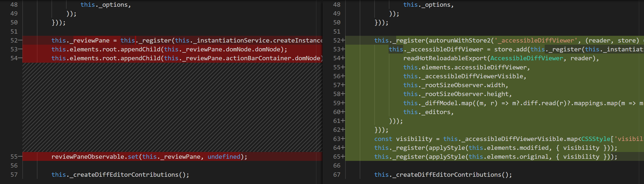The image size is (644, 184).
Task: Click the '_accessibleDiffViewer' string literal on line 52
Action: point(536,40)
